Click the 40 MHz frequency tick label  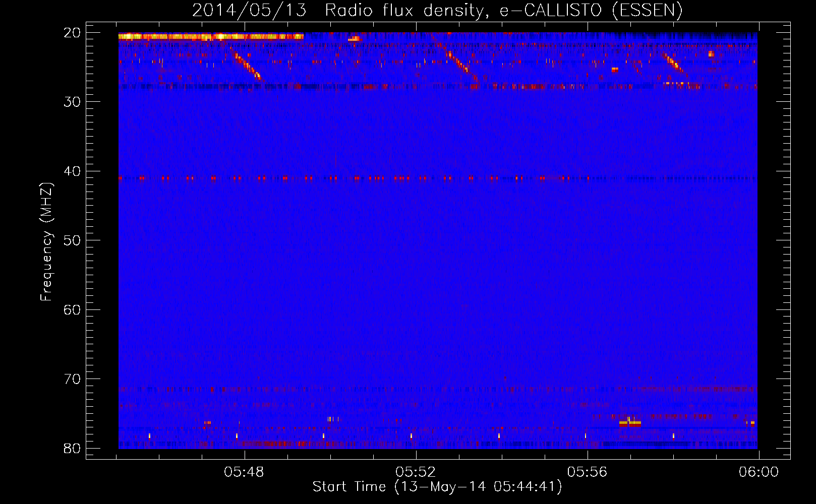72,171
